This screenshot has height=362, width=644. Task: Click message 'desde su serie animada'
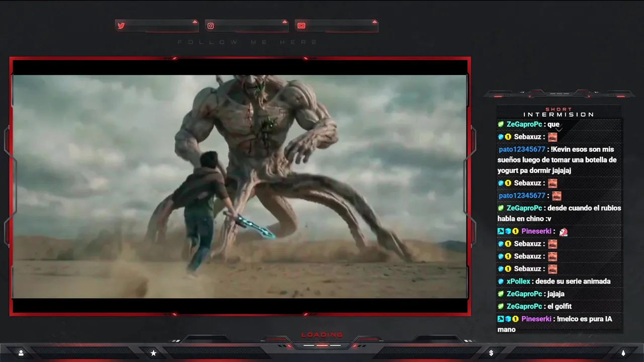[x=573, y=282]
